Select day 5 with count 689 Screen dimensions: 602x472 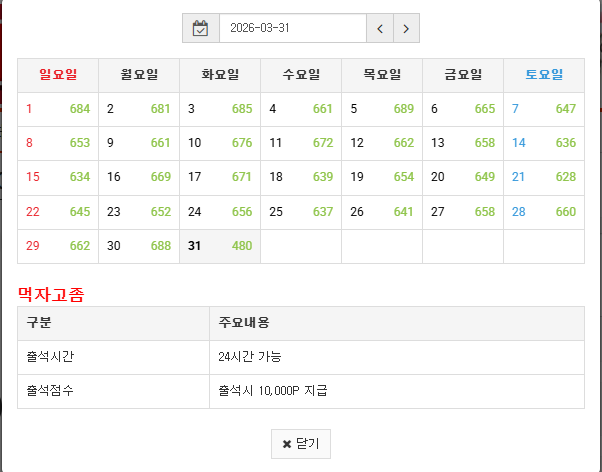pos(381,109)
